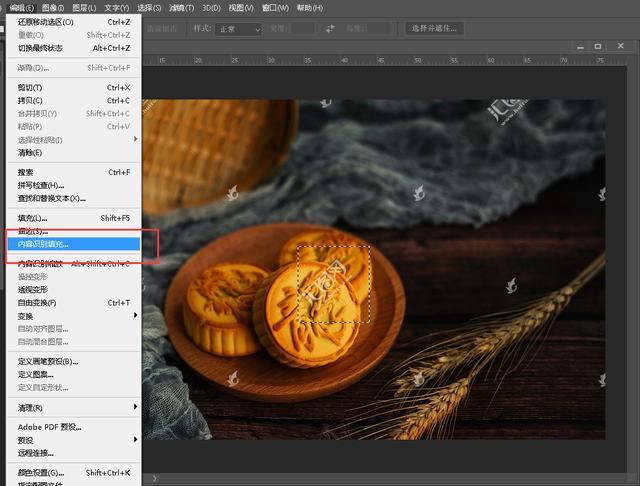
Task: Choose 清除(E) menu entry
Action: (74, 153)
